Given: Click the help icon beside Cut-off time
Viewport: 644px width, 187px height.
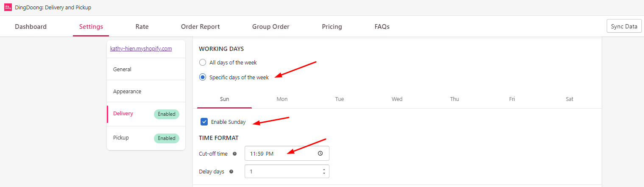Looking at the screenshot, I should click(x=235, y=154).
